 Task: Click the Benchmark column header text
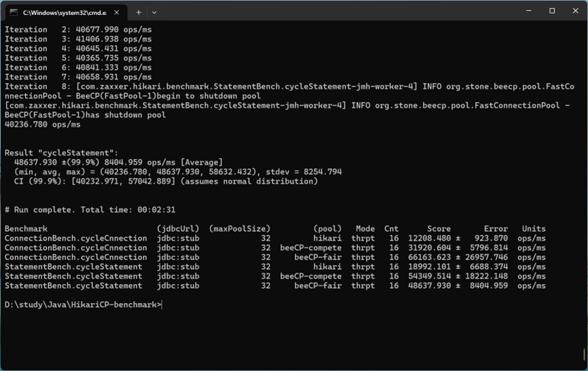[26, 228]
